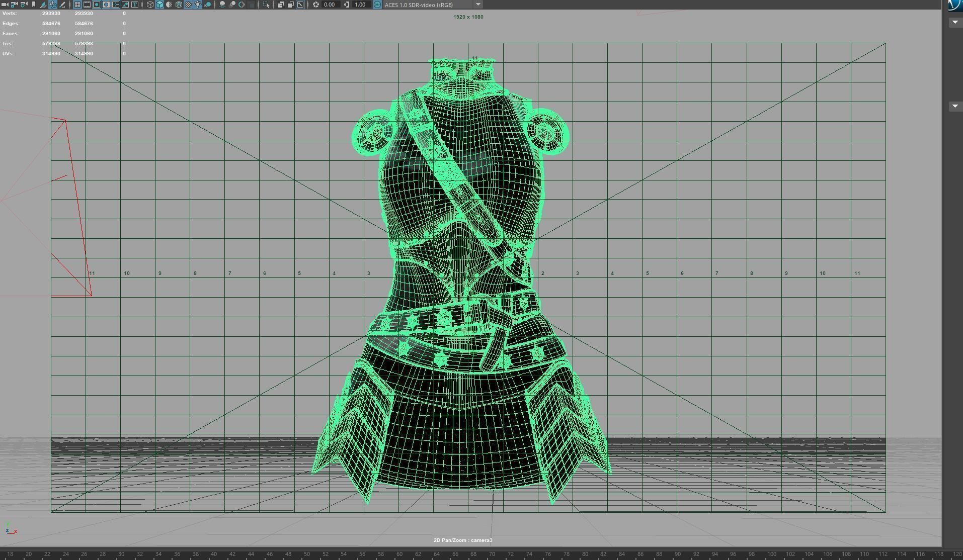Switch to Smooth Shade All mode

pyautogui.click(x=159, y=5)
